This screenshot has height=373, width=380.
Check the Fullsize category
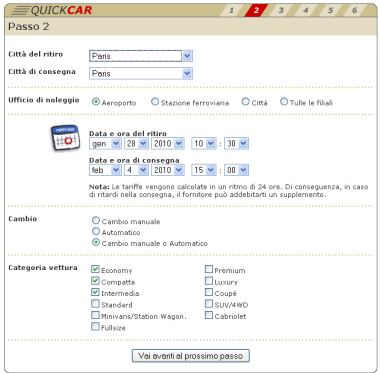pyautogui.click(x=95, y=326)
